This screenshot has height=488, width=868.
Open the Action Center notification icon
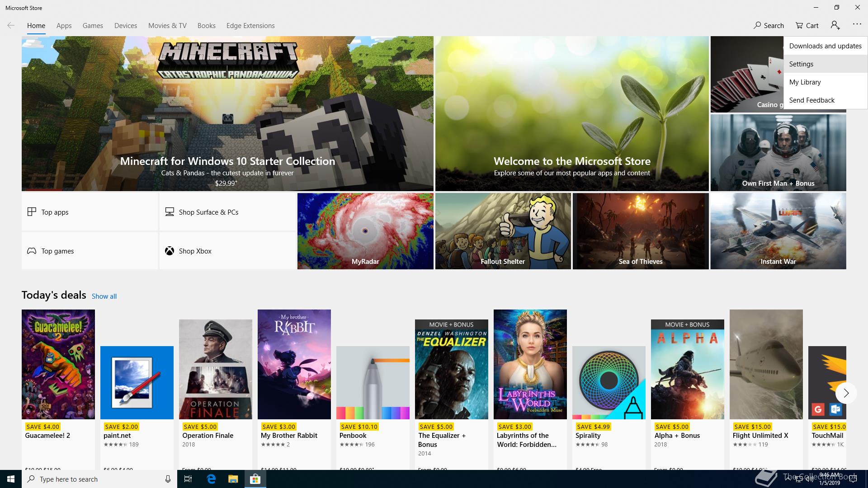pos(854,479)
